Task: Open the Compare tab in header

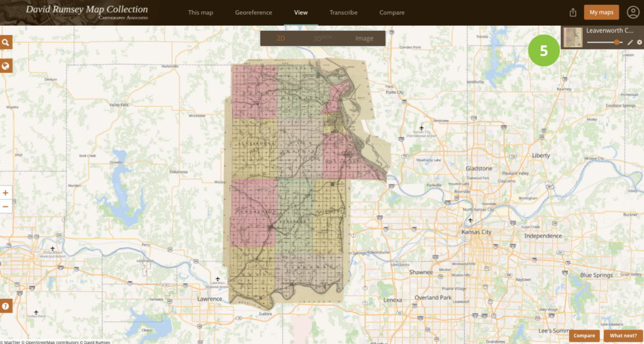Action: (392, 13)
